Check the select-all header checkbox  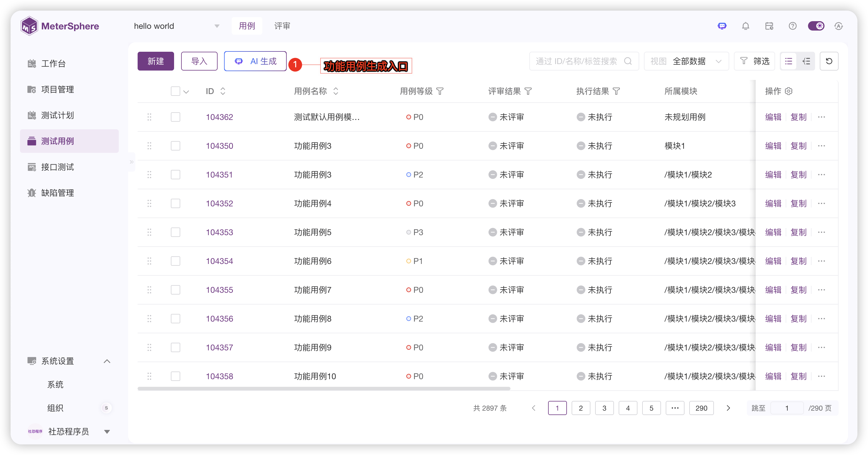tap(175, 91)
